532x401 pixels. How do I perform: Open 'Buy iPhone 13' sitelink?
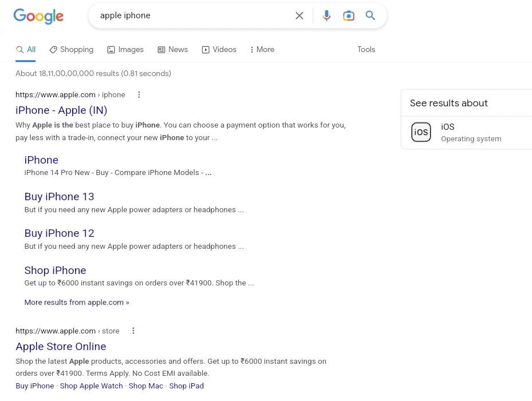tap(60, 197)
